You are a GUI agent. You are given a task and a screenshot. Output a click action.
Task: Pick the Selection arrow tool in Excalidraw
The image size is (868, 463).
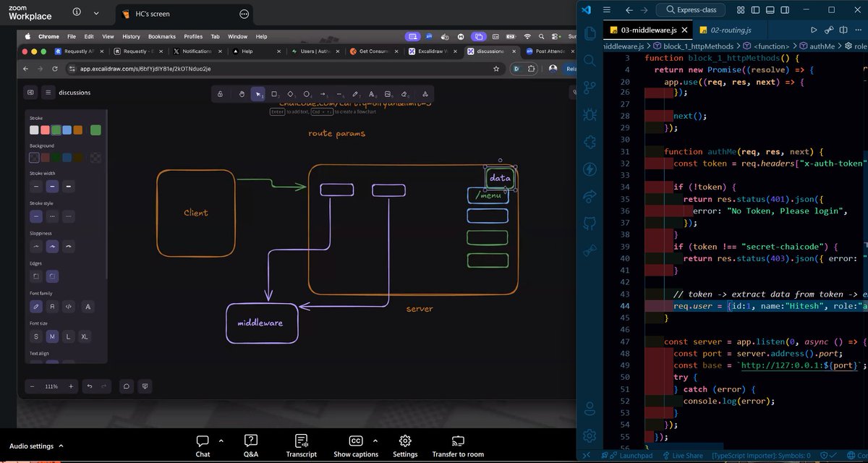coord(258,94)
